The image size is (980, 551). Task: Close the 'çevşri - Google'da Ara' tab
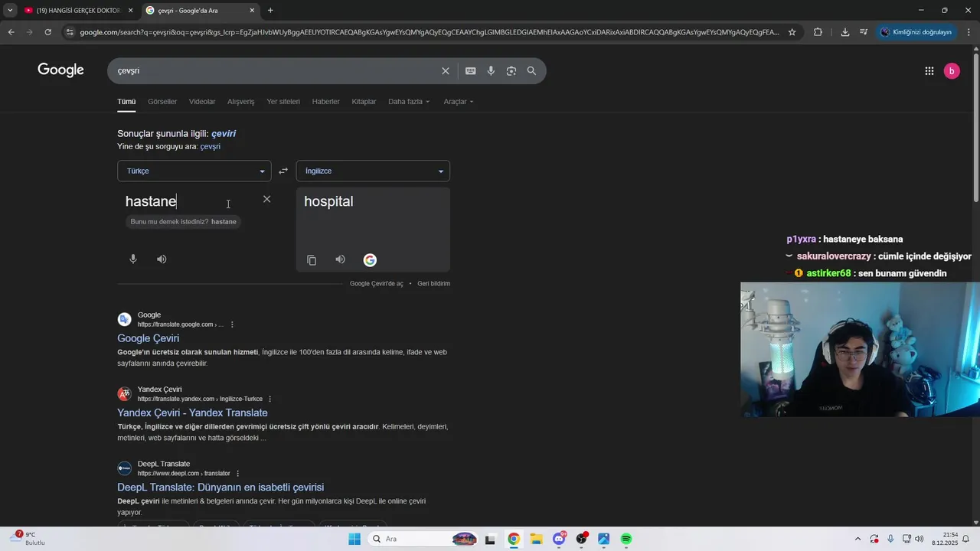[x=252, y=11]
